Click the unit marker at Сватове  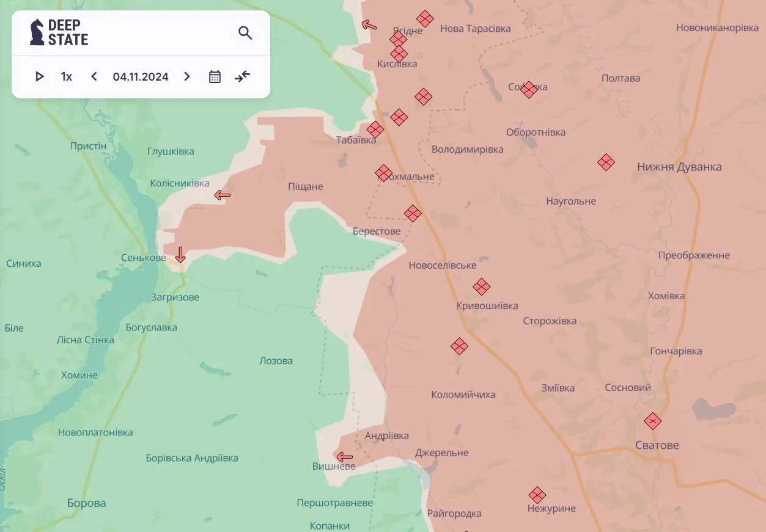pyautogui.click(x=653, y=421)
